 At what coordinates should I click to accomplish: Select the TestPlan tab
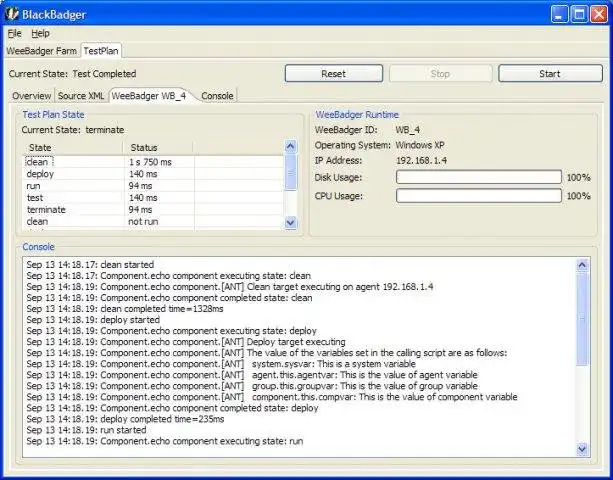click(x=101, y=51)
